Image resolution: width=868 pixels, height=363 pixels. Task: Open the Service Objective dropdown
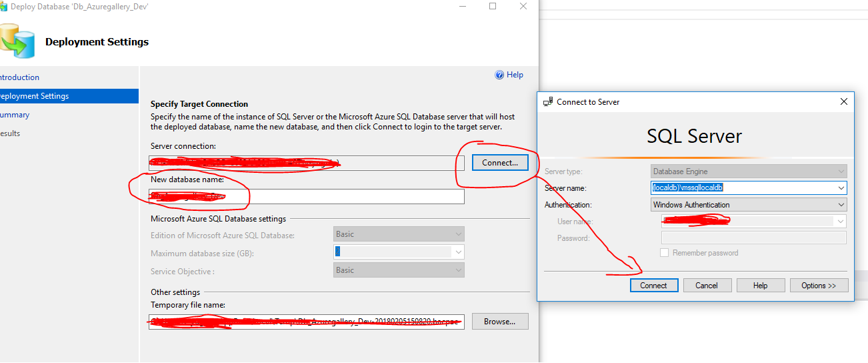point(399,270)
